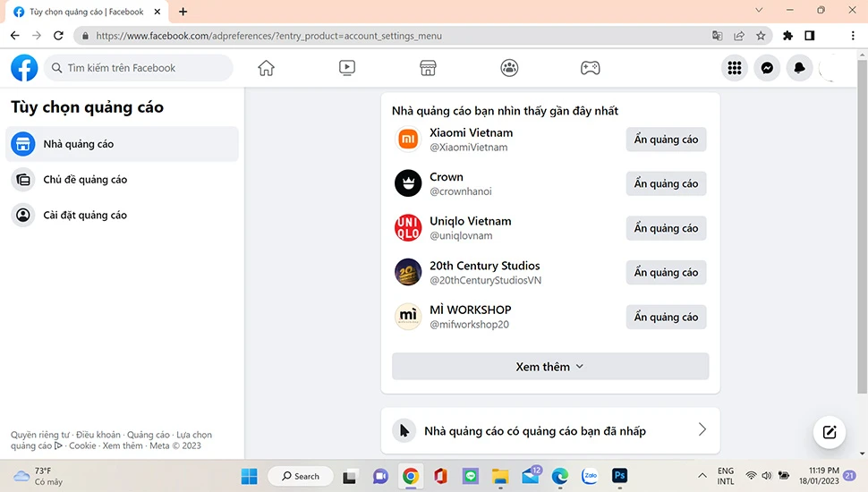Viewport: 868px width, 492px height.
Task: Click the new message compose icon
Action: pos(830,433)
